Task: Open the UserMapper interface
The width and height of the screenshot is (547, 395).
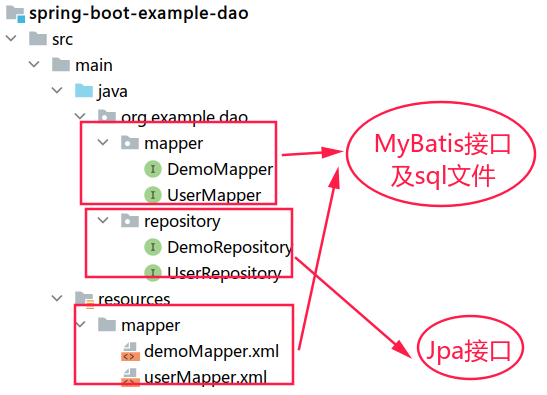Action: pyautogui.click(x=214, y=195)
